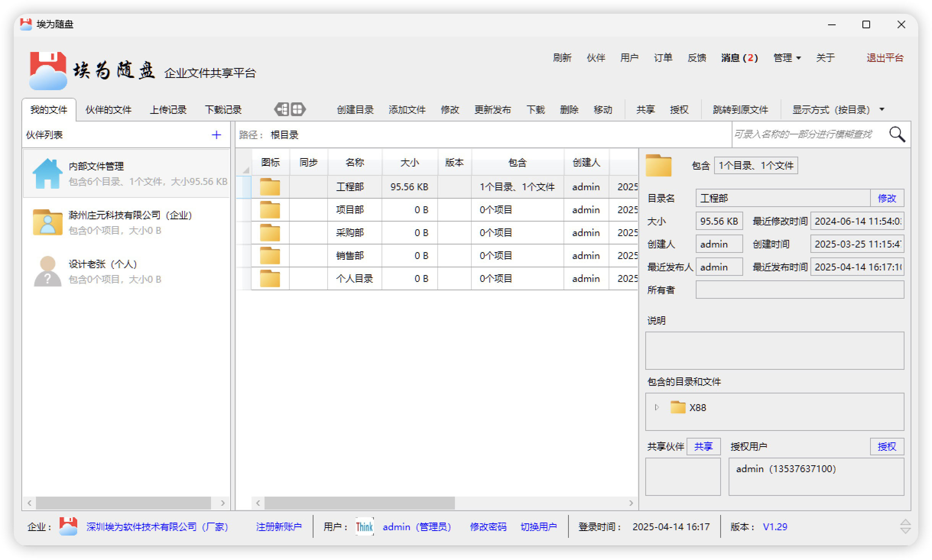
Task: Open the 上传记录 tab
Action: click(x=168, y=110)
